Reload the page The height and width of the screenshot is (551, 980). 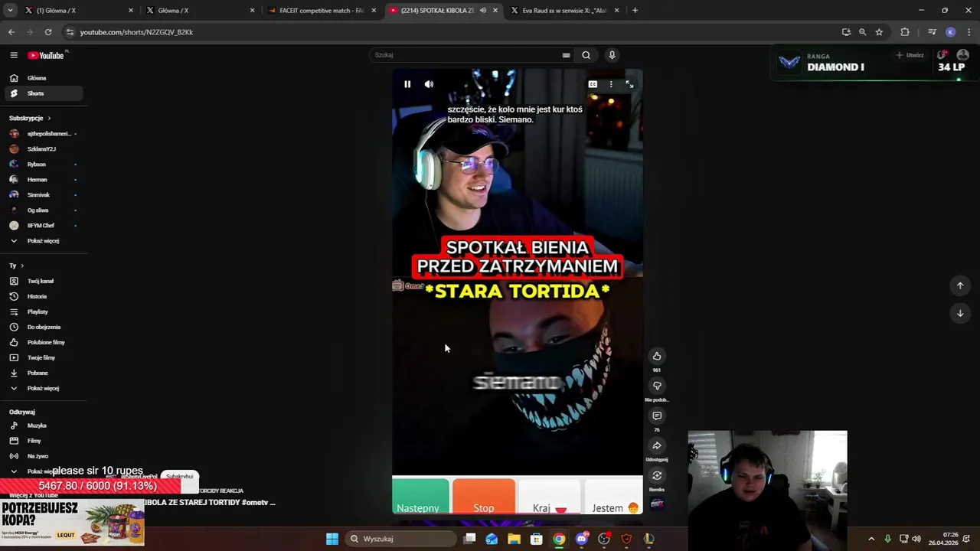tap(48, 32)
